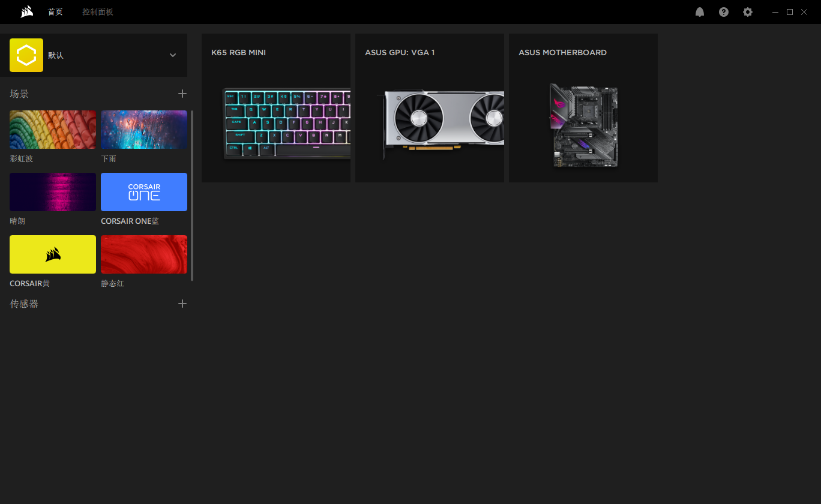Click the 下雨 scene label

(109, 159)
